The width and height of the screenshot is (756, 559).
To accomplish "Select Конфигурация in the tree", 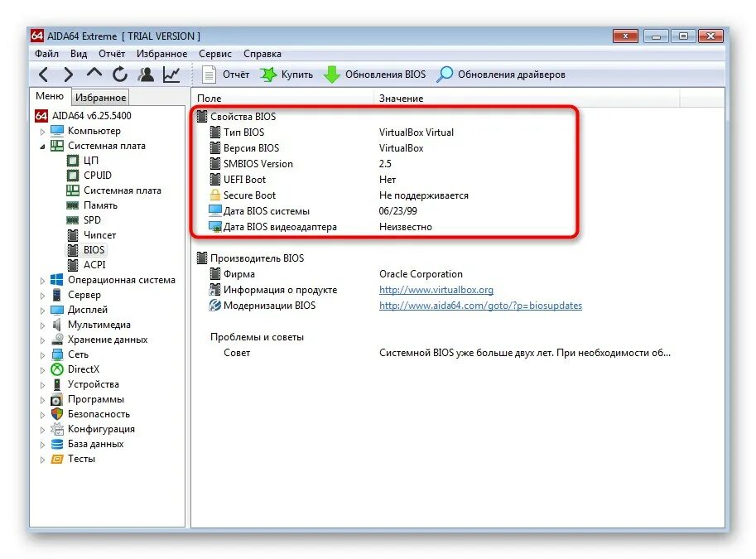I will (x=101, y=429).
